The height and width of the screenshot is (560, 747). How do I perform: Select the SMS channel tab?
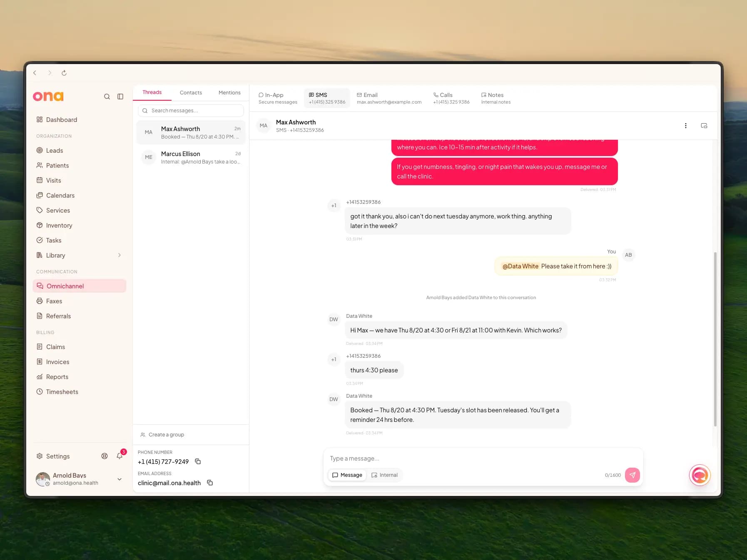[327, 98]
